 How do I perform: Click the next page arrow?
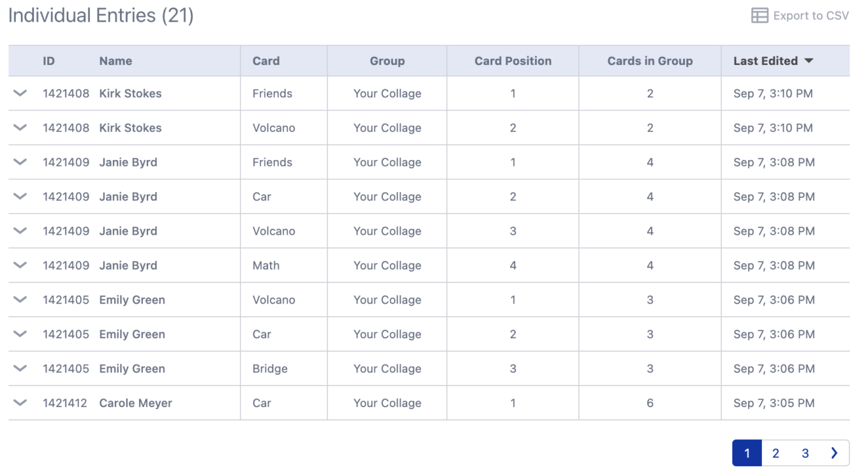(834, 454)
